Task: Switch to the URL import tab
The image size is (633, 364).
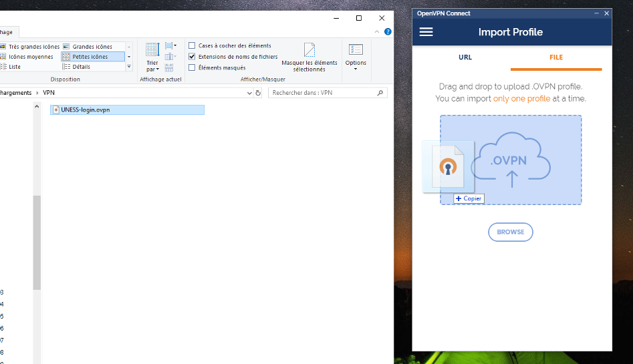Action: (x=465, y=57)
